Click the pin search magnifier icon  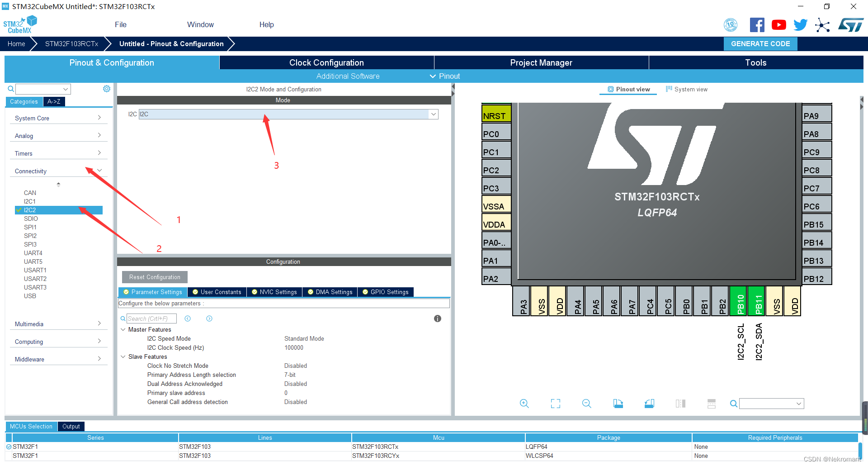pyautogui.click(x=734, y=404)
